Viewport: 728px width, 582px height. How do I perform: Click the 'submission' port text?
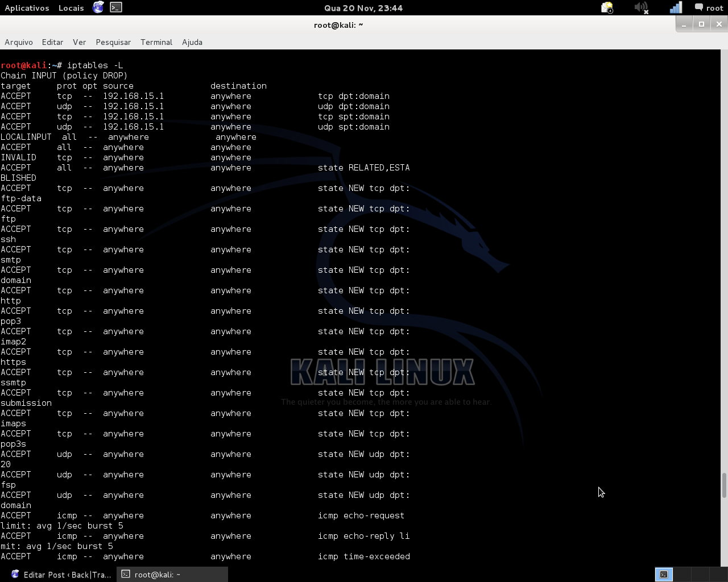click(x=26, y=403)
